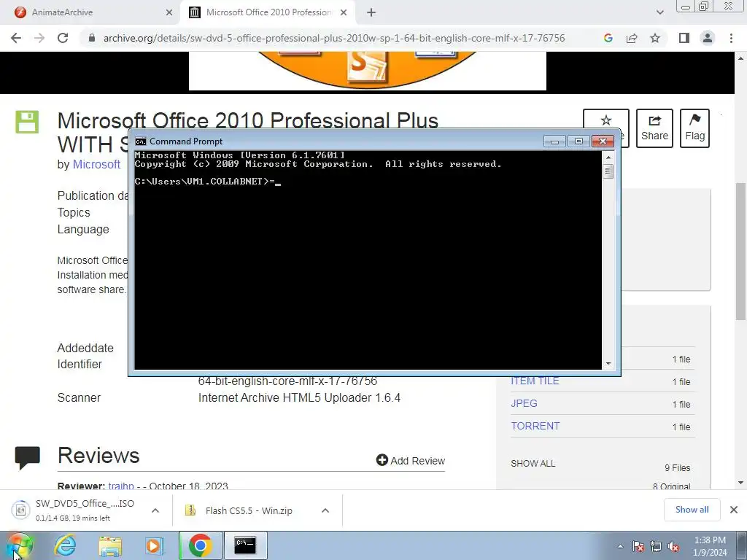The image size is (747, 560).
Task: Click the Action Center flag tray icon
Action: coord(638,546)
